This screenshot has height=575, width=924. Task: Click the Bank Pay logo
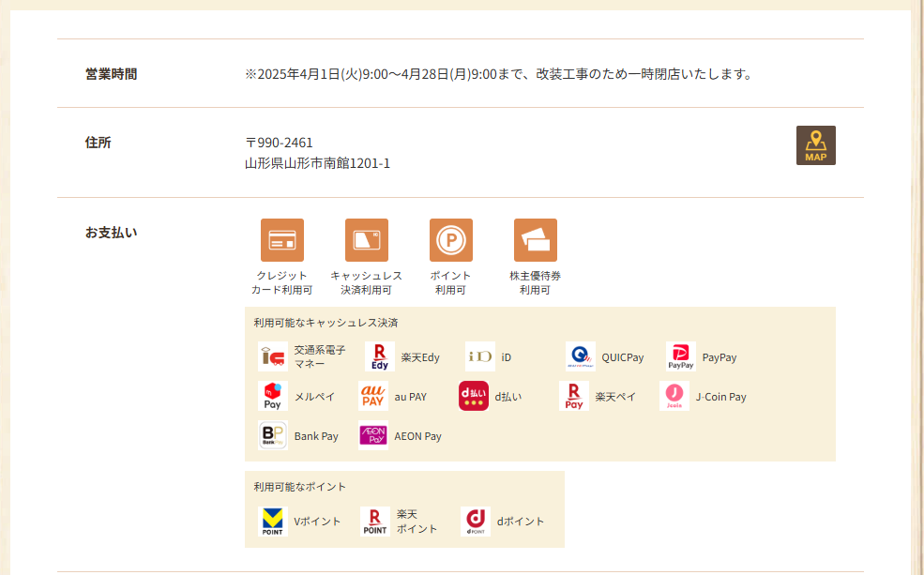[x=273, y=435]
